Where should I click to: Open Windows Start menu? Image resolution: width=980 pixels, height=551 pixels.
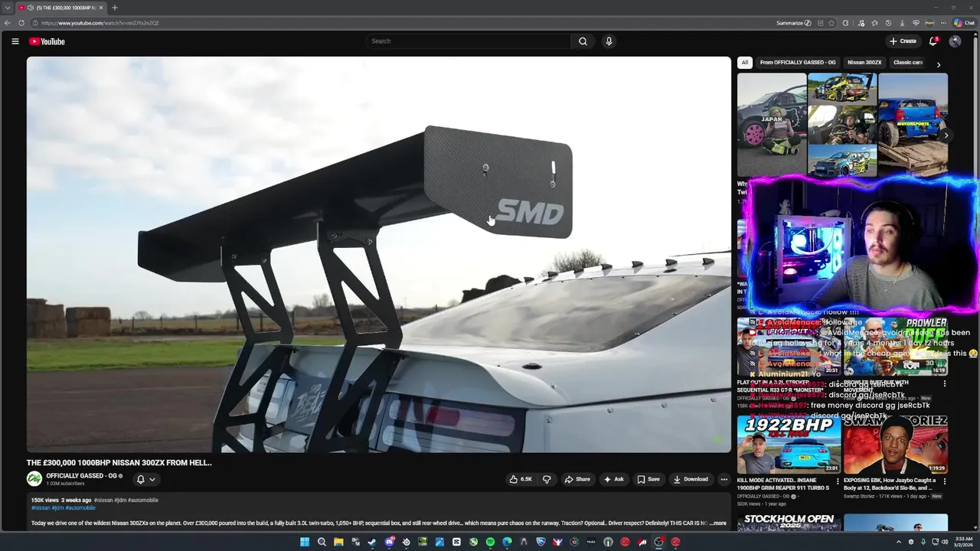(x=305, y=542)
